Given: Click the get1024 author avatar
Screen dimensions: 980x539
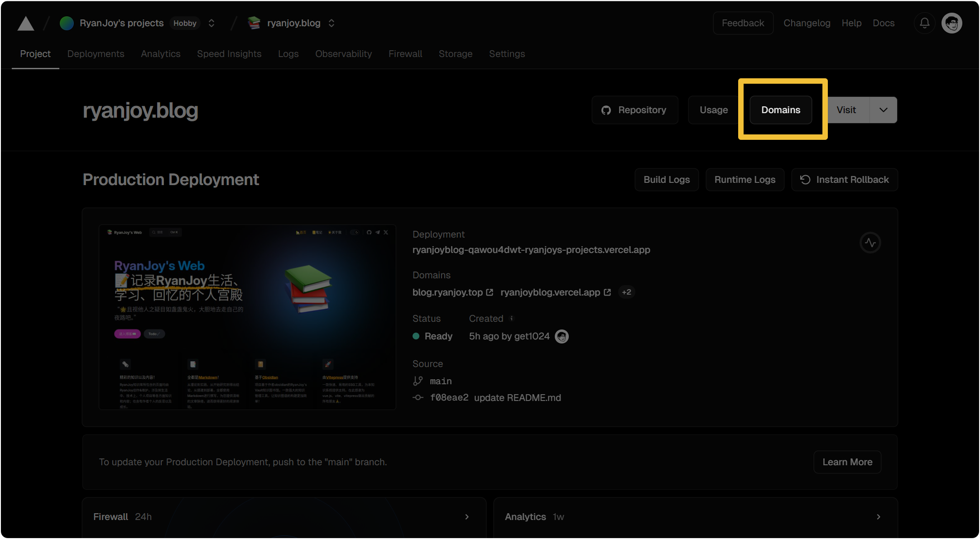Looking at the screenshot, I should (x=562, y=336).
